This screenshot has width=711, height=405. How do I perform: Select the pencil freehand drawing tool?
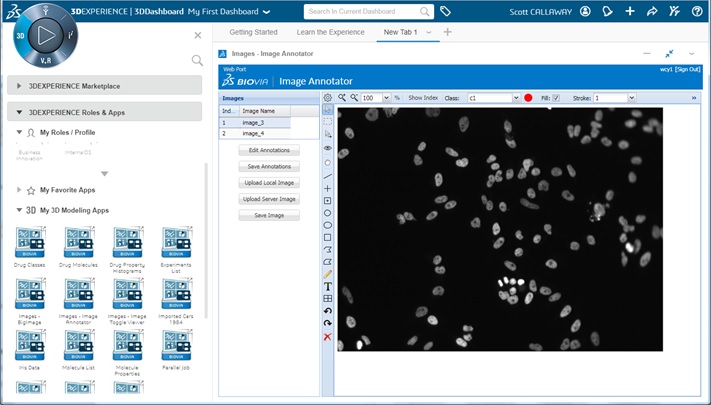coord(328,273)
